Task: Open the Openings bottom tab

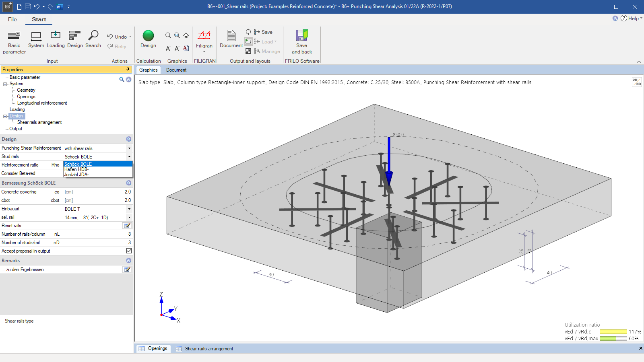Action: [153, 349]
